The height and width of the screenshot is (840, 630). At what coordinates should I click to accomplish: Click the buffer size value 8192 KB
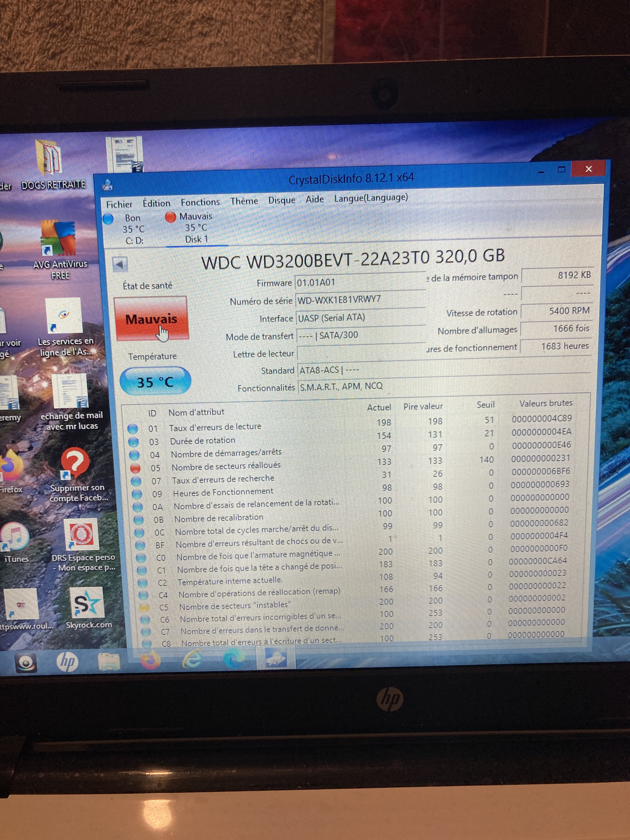pos(557,275)
